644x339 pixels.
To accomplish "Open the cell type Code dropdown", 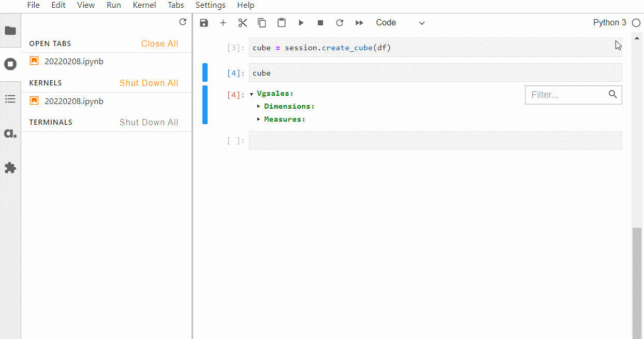I will tap(400, 23).
